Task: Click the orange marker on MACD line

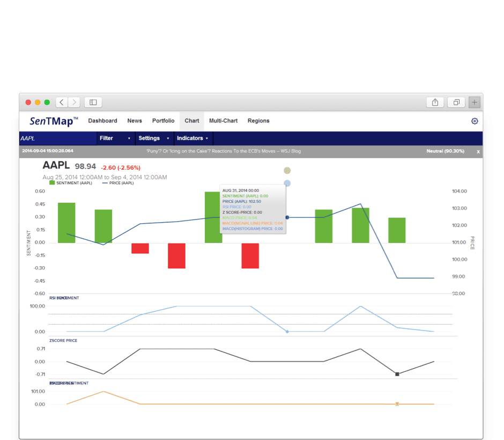Action: point(397,404)
